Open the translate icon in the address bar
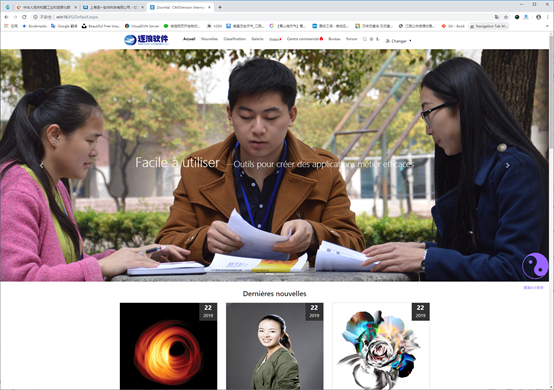Screen dimensions: 554x390 point(497,17)
